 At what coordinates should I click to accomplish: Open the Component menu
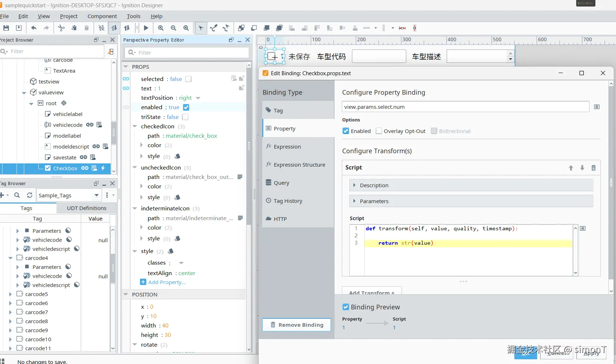[x=102, y=16]
